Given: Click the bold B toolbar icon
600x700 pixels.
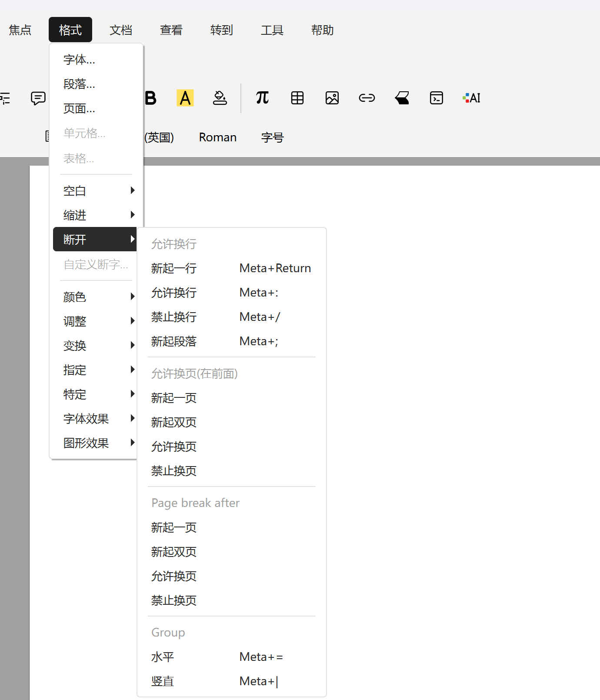Looking at the screenshot, I should point(150,98).
